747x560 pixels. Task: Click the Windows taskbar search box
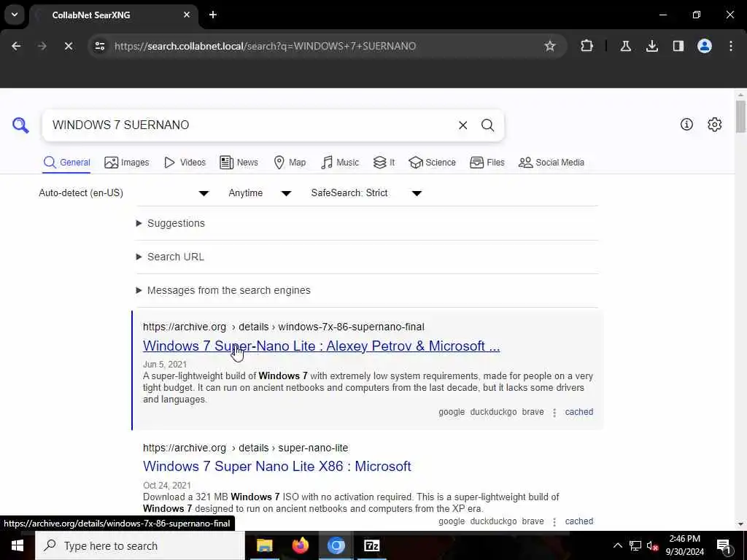coord(140,545)
